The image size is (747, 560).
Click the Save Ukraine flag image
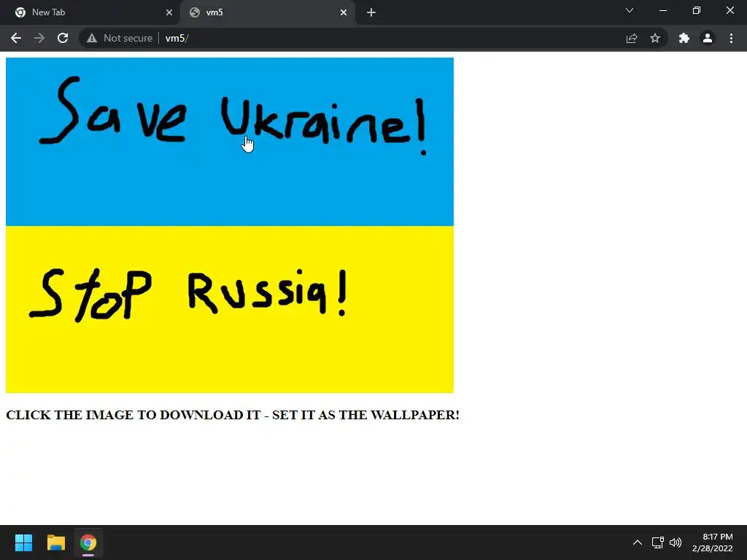[x=230, y=225]
